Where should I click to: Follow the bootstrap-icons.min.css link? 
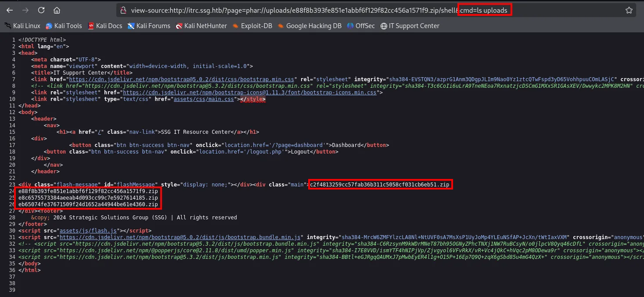point(251,93)
